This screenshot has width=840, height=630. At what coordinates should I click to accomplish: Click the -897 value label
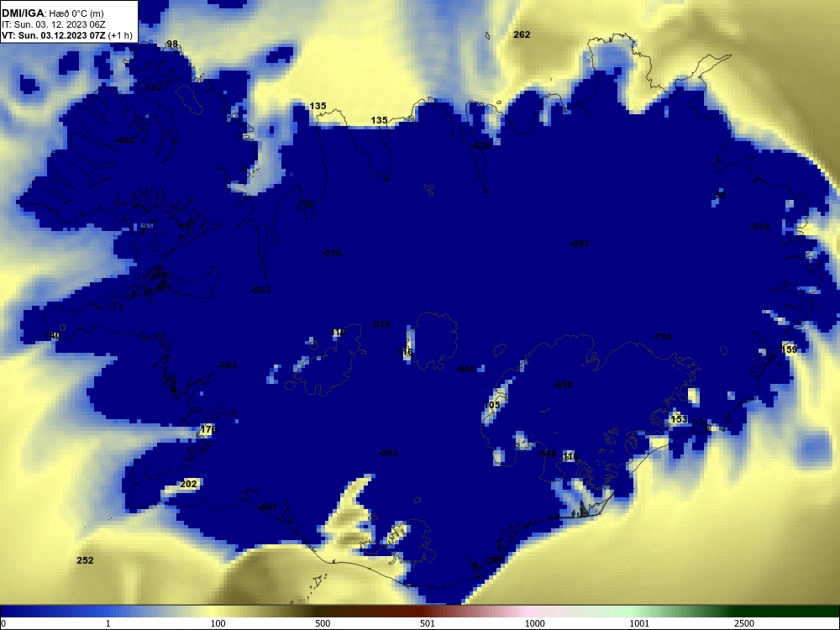(580, 244)
